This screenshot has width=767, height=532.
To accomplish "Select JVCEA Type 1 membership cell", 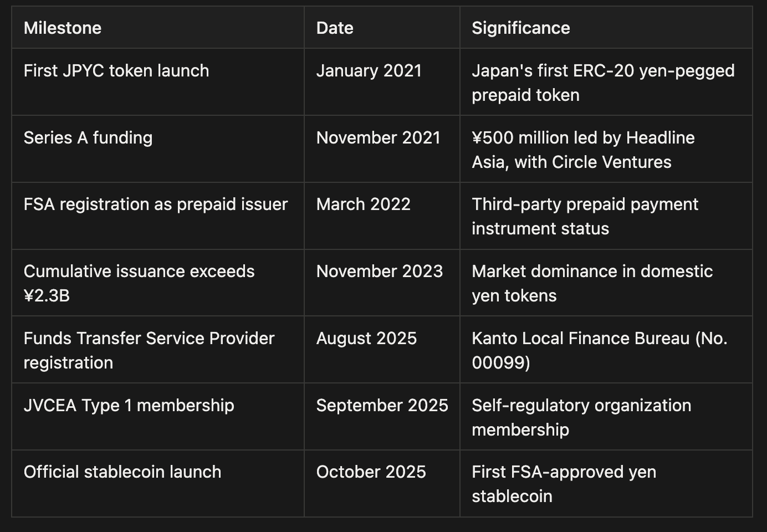I will click(x=129, y=406).
